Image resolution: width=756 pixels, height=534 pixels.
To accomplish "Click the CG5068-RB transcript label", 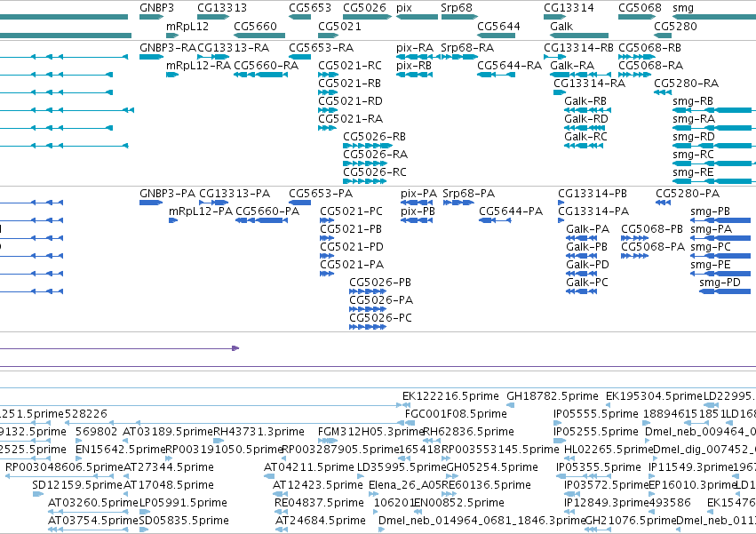I will coord(650,48).
